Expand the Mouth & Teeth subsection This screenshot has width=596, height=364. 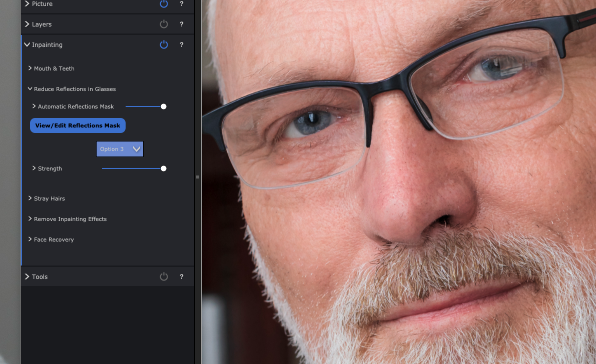[x=30, y=68]
